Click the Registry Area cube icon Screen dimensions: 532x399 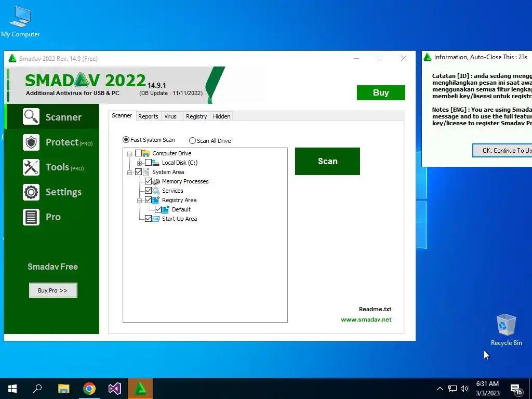[x=156, y=200]
